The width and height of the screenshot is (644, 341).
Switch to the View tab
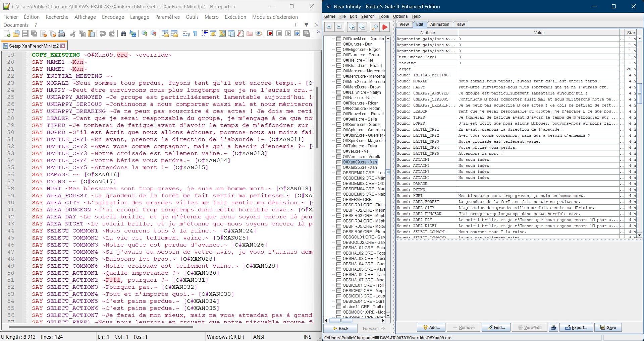pos(404,24)
